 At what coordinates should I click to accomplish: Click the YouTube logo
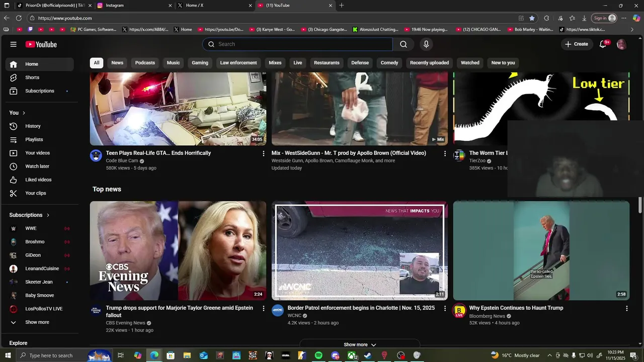coord(41,44)
